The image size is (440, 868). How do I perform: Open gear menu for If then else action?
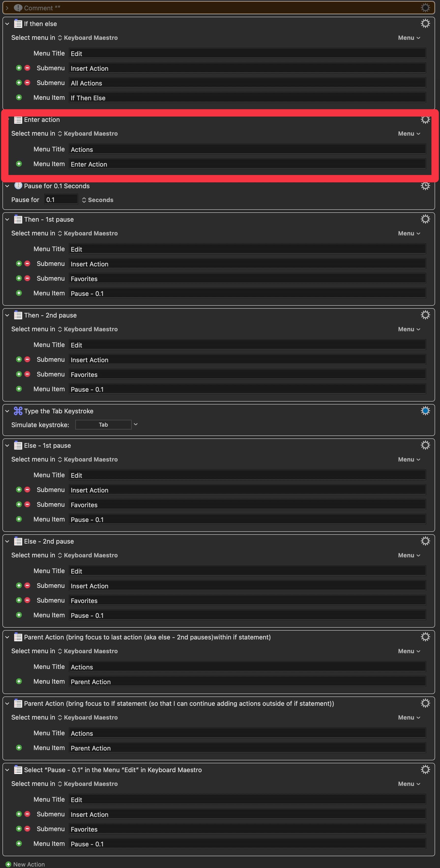(x=425, y=24)
